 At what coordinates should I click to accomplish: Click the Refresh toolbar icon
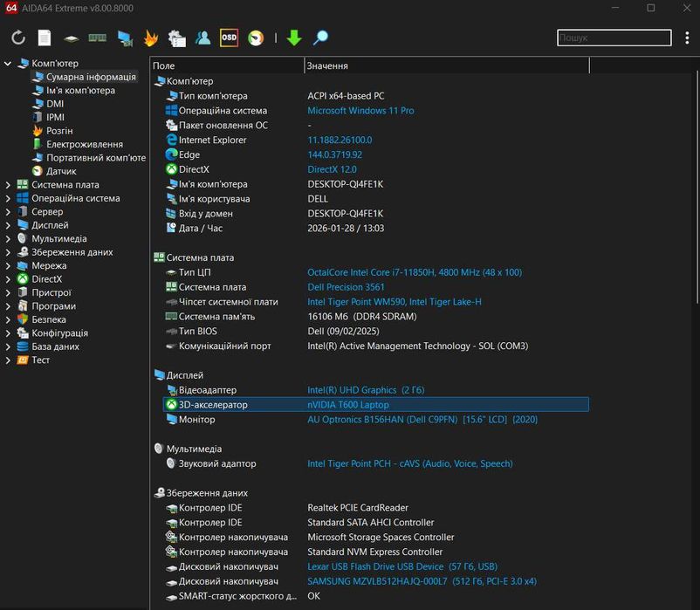coord(18,38)
